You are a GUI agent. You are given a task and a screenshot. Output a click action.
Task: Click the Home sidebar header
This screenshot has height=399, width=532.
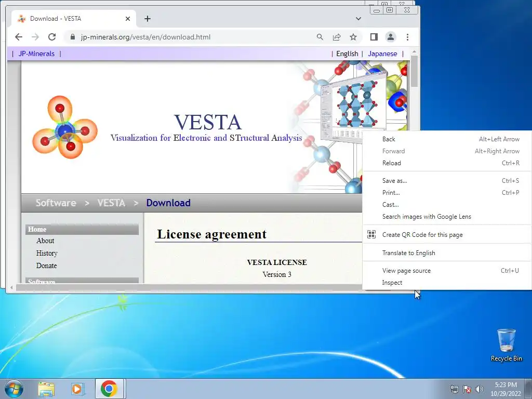tap(82, 229)
